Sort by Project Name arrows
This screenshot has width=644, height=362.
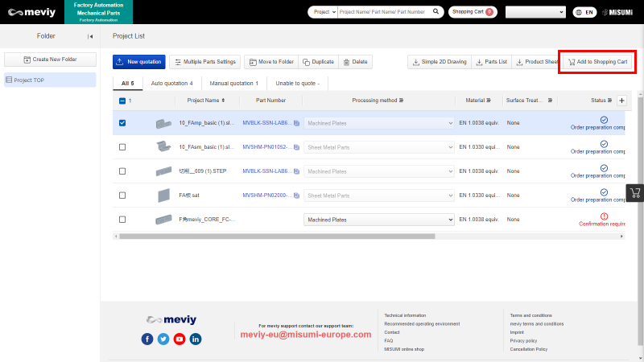coord(223,100)
